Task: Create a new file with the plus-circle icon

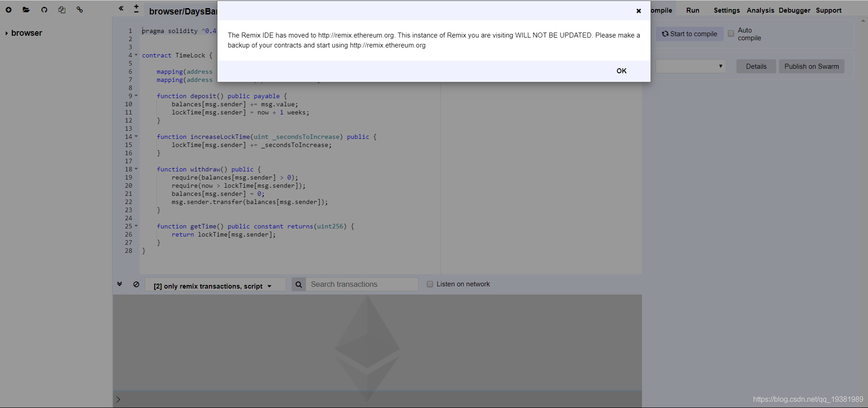Action: tap(9, 9)
